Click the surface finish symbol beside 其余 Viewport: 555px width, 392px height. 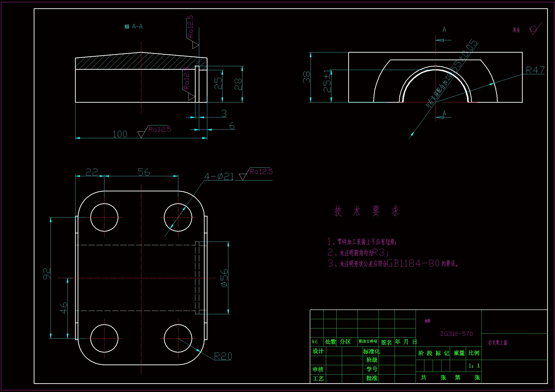pos(533,30)
